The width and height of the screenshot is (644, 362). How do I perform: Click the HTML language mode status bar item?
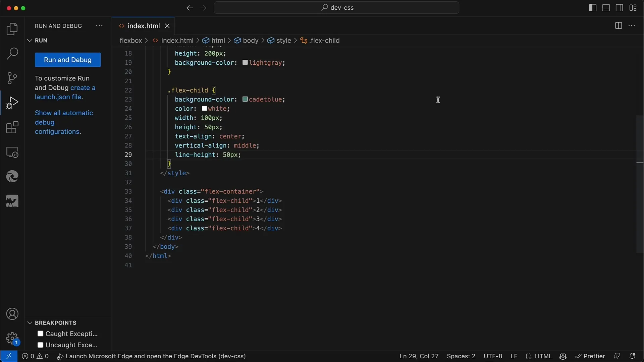click(x=543, y=356)
